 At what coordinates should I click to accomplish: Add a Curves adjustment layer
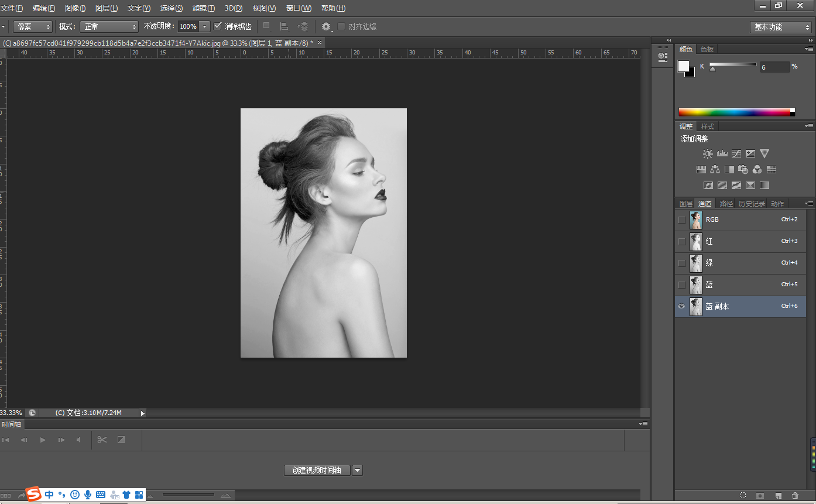click(x=736, y=154)
